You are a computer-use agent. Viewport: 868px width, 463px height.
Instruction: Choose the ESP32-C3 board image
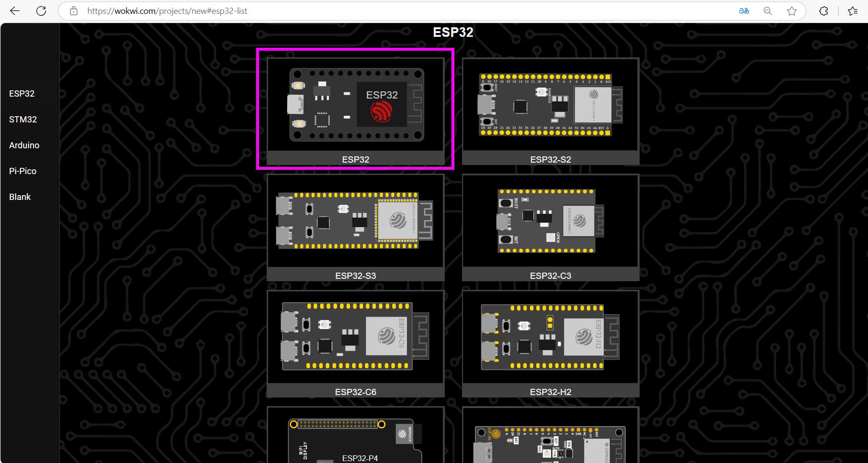551,221
